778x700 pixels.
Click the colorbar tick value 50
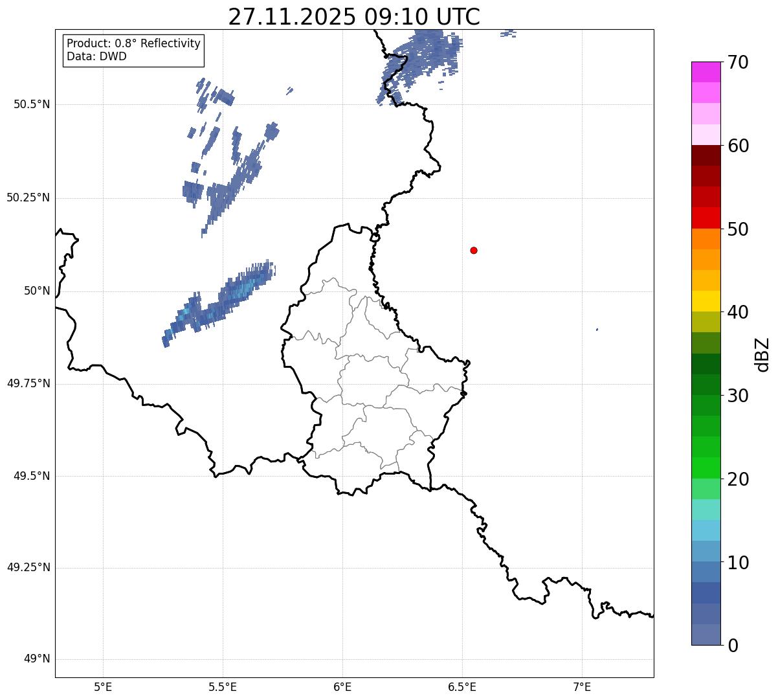(x=738, y=229)
